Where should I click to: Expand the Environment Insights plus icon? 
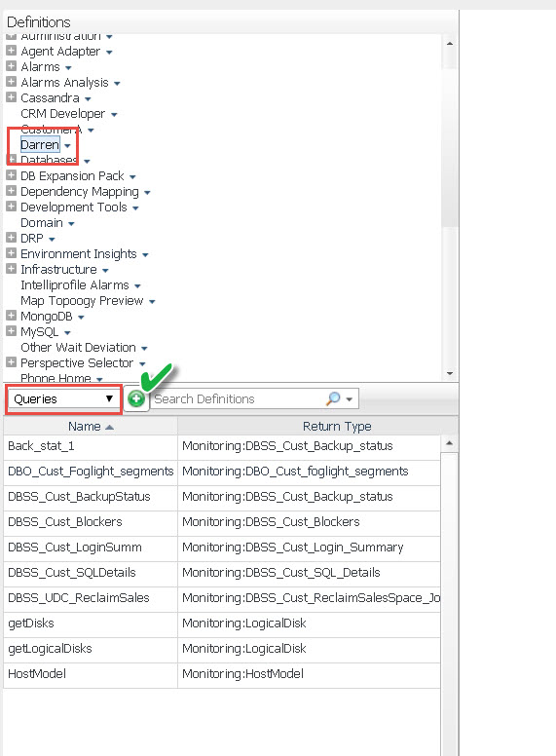[x=12, y=253]
